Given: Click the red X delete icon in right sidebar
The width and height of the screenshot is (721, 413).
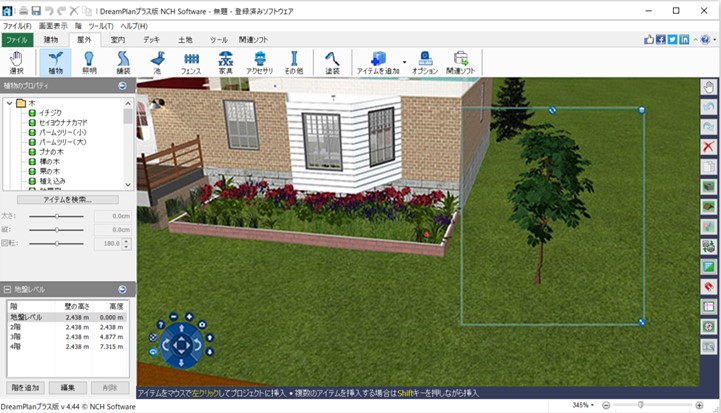Looking at the screenshot, I should tap(709, 147).
